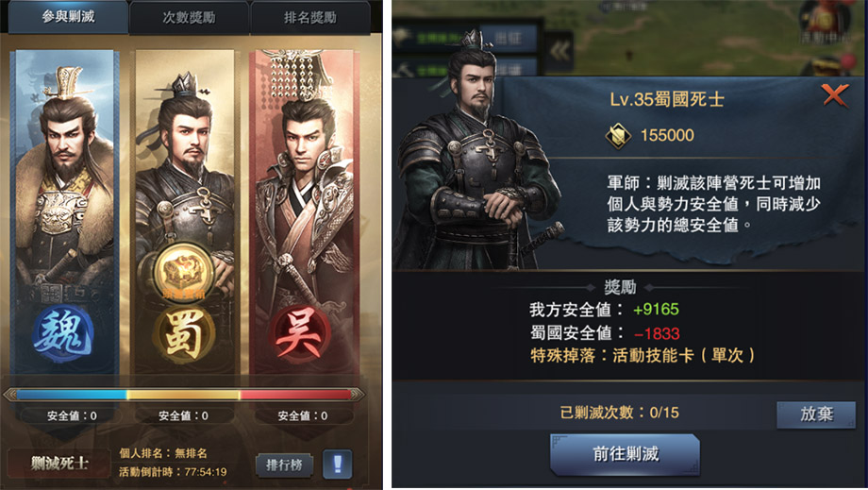
Task: Click the left arrow end of safety bar
Action: coord(10,395)
